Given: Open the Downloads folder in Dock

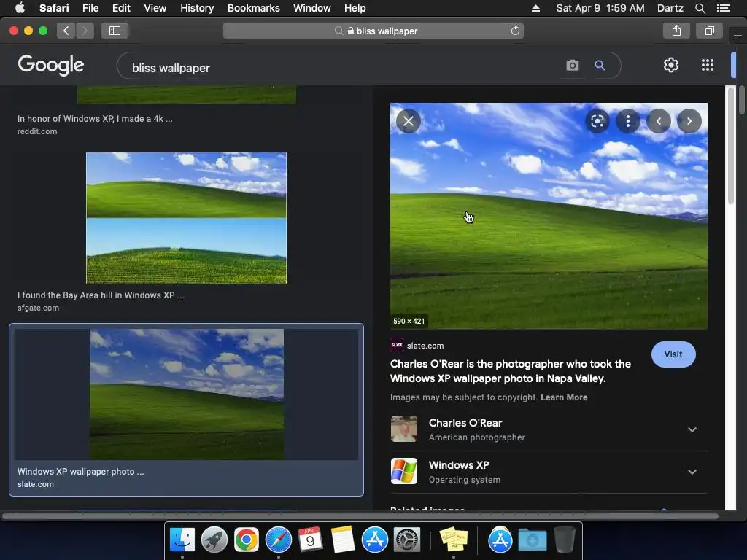Looking at the screenshot, I should (x=532, y=540).
